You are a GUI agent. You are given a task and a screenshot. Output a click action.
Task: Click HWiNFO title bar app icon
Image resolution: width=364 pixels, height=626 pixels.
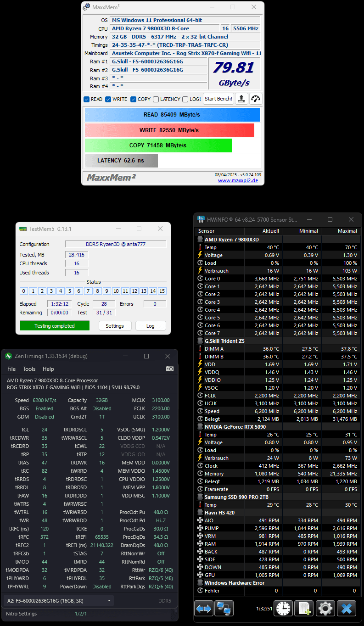click(x=201, y=219)
